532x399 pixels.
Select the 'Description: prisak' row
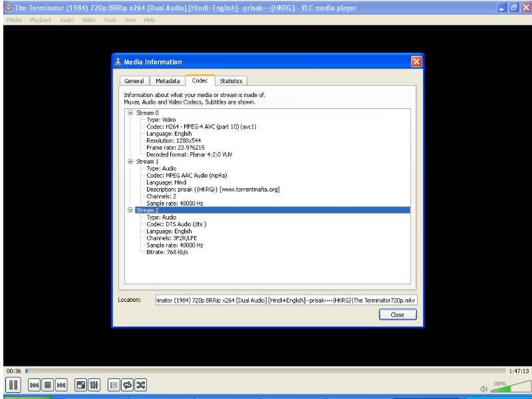pos(213,190)
